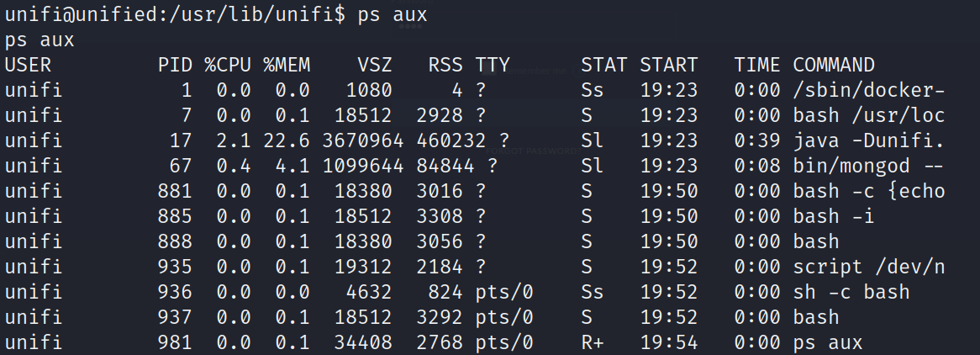
Task: Click the 'bash -c {echo' command entry
Action: tap(869, 191)
